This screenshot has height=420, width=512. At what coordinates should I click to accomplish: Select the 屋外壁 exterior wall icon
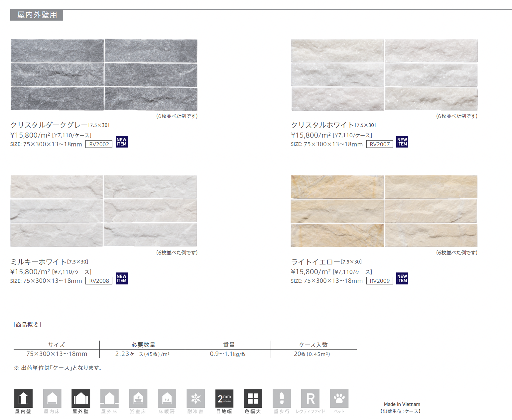pyautogui.click(x=81, y=398)
